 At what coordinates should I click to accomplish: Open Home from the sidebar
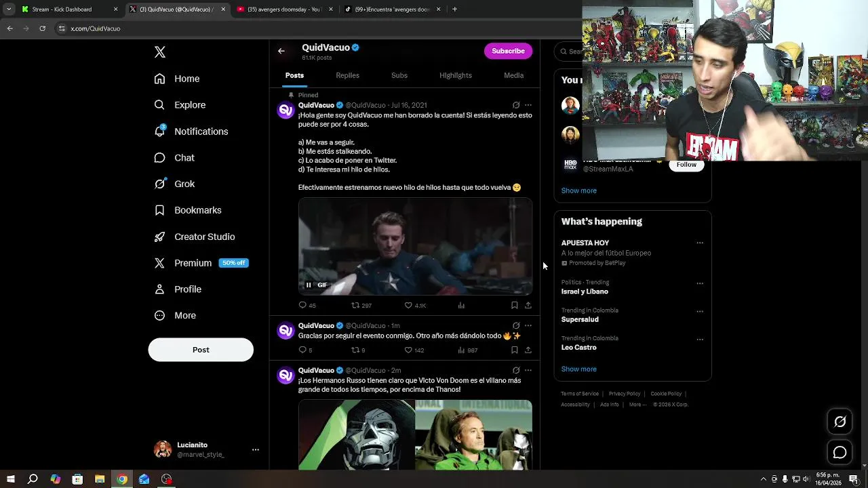(x=177, y=79)
